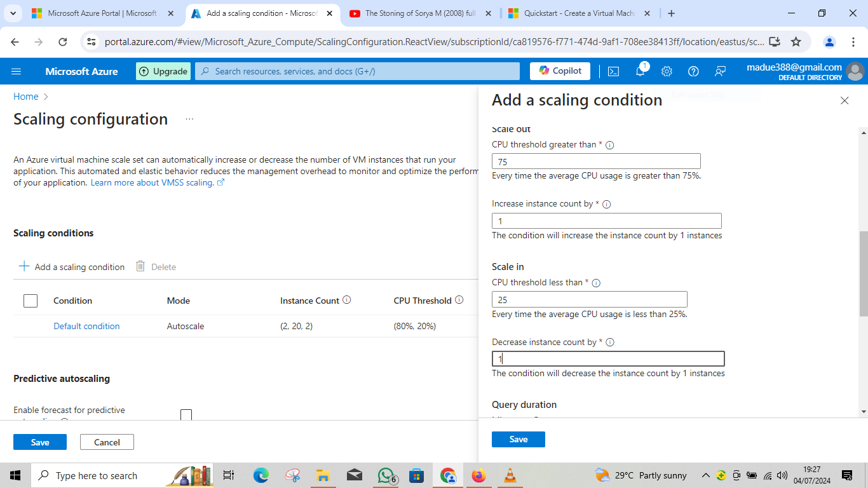Open Firefox from the taskbar
Screen dimensions: 868x488
pyautogui.click(x=478, y=475)
